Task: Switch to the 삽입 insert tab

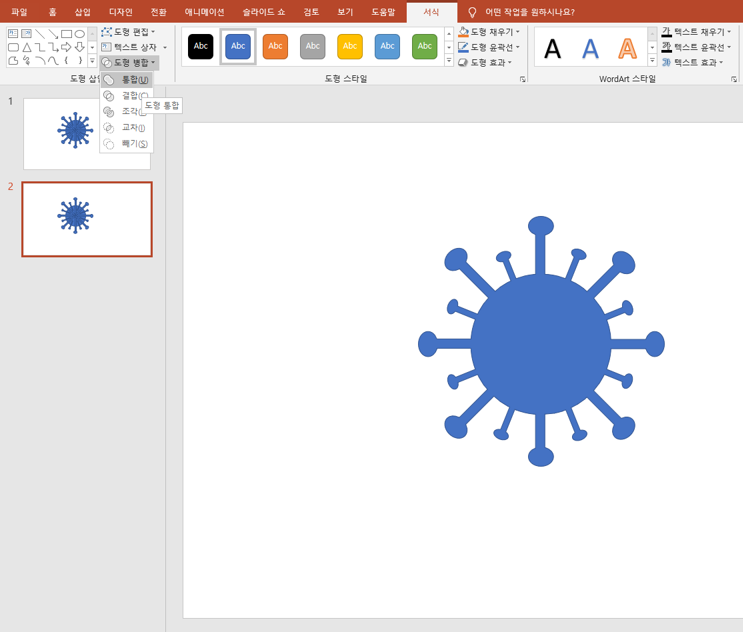Action: click(83, 12)
